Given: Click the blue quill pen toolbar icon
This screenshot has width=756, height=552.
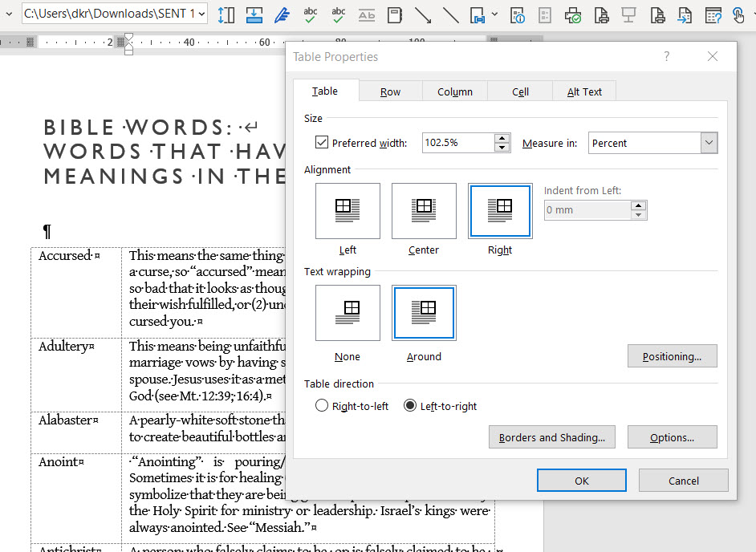Looking at the screenshot, I should click(282, 15).
